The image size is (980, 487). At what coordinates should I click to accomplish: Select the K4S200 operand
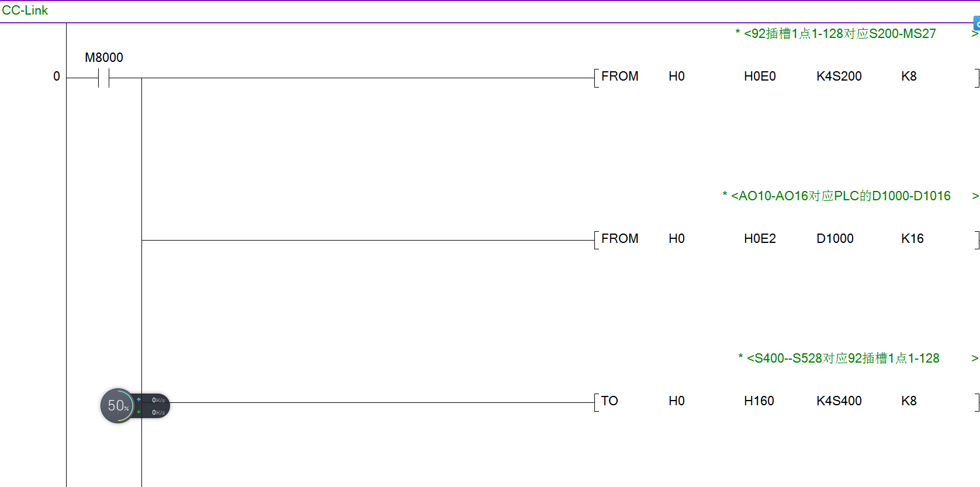point(839,76)
